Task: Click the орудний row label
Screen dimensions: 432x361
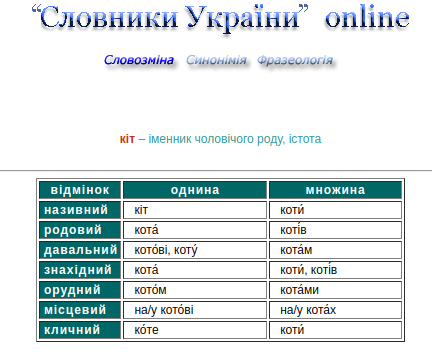Action: (80, 290)
